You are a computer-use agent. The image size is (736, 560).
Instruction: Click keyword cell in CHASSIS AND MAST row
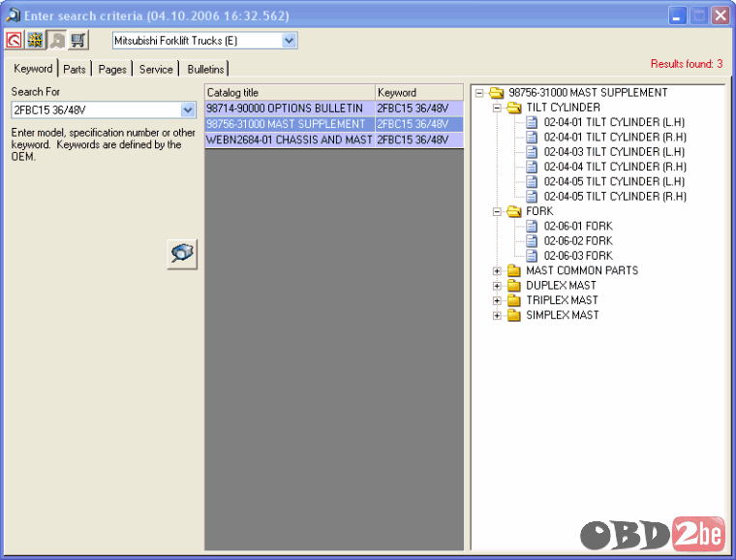tap(419, 140)
